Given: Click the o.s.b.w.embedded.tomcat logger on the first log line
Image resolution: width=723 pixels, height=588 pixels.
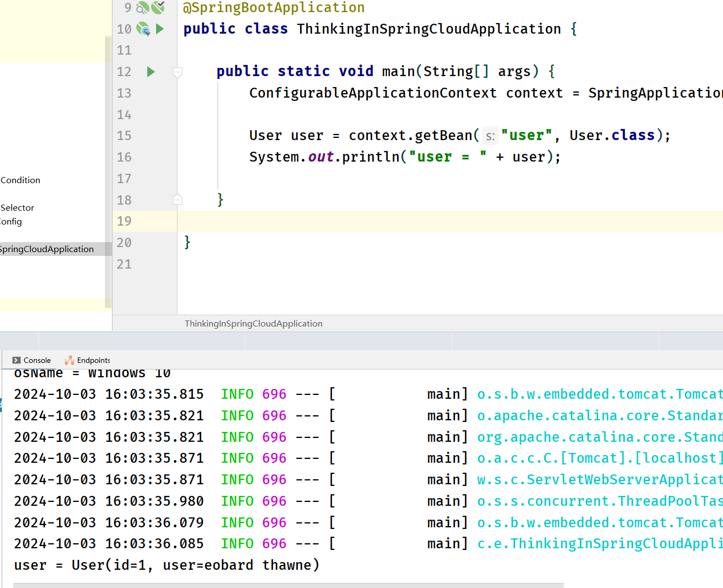Looking at the screenshot, I should (x=599, y=394).
